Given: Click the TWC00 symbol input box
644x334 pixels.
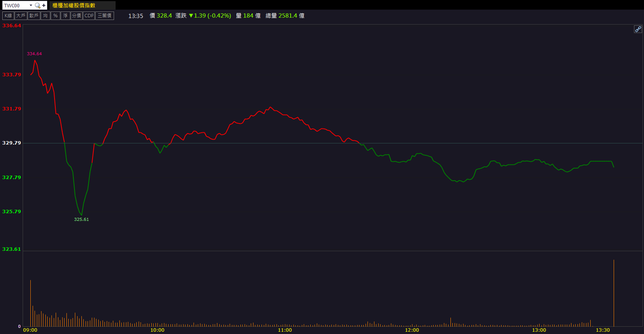Looking at the screenshot, I should pos(15,5).
